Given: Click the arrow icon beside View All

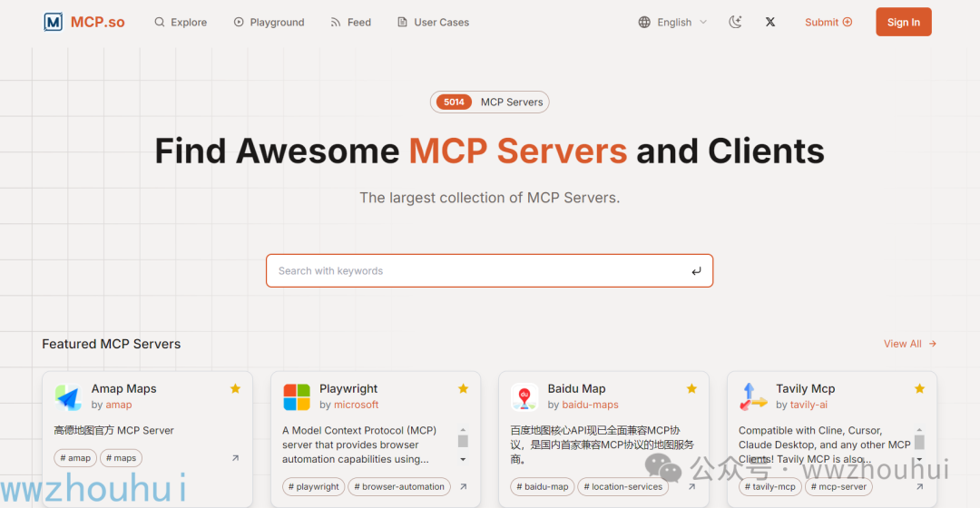Looking at the screenshot, I should pos(933,344).
